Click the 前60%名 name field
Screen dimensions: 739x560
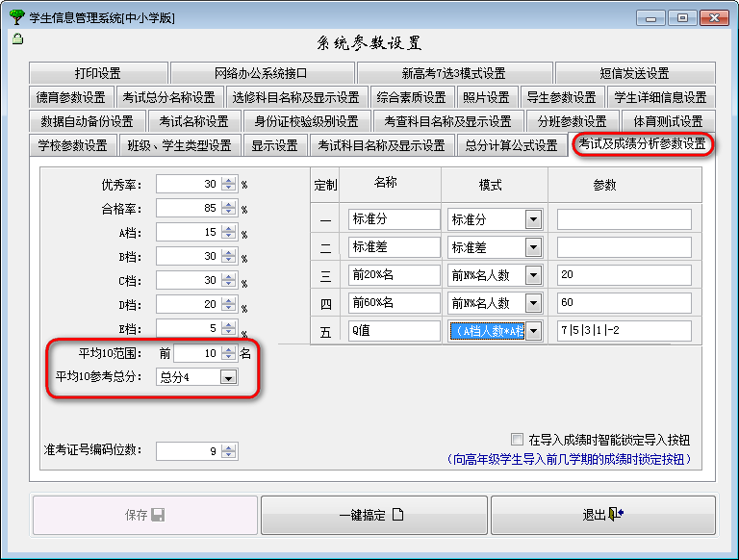[393, 303]
